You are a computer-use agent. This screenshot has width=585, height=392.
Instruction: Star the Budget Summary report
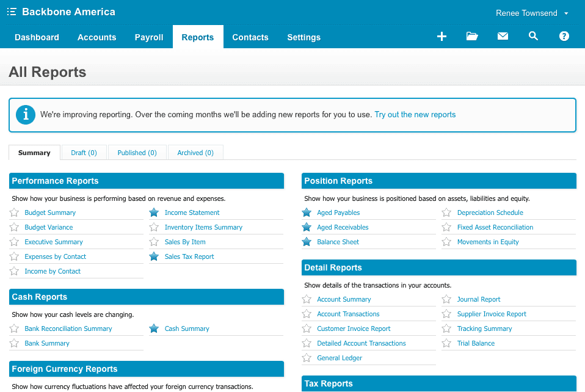(x=14, y=212)
